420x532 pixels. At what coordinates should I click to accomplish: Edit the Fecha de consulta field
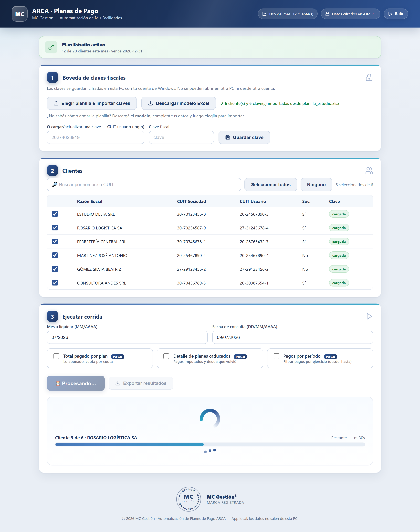pos(292,337)
